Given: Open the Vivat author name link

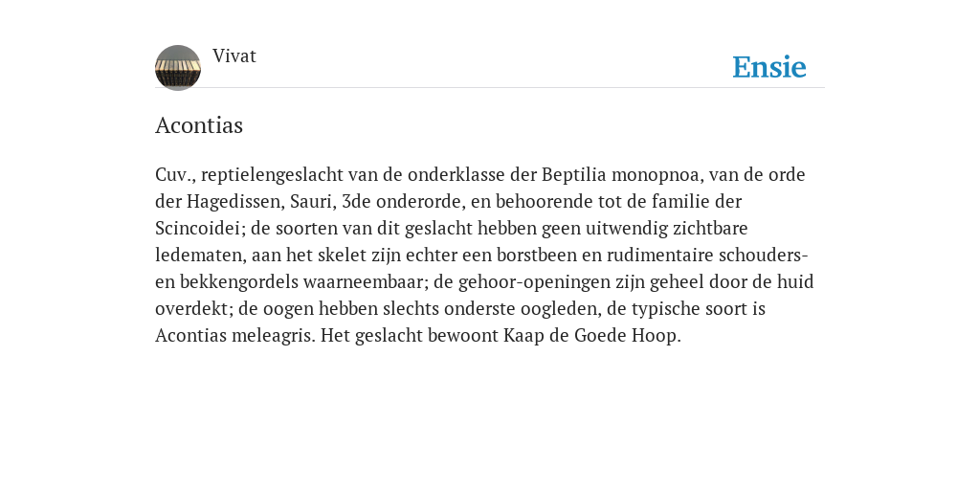Looking at the screenshot, I should (234, 56).
